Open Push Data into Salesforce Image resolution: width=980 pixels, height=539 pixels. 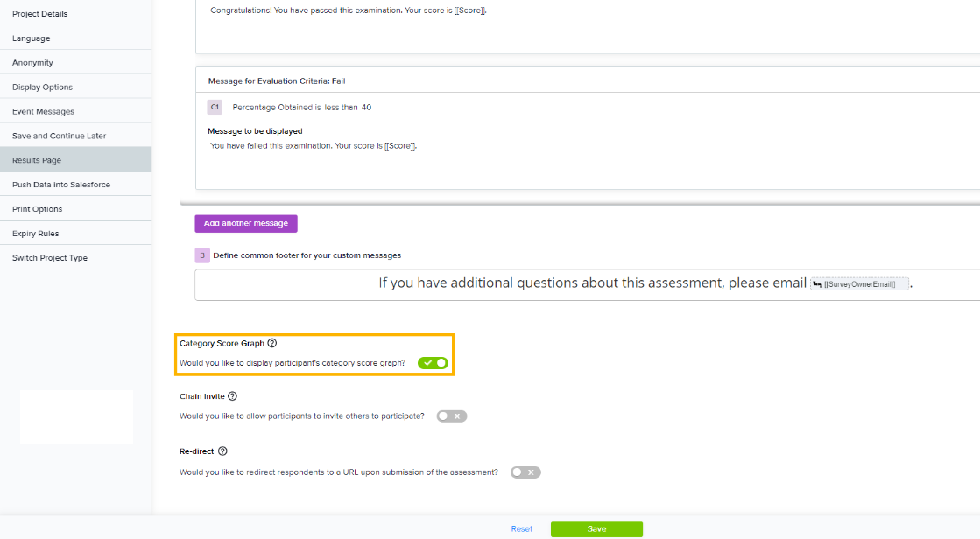(61, 185)
